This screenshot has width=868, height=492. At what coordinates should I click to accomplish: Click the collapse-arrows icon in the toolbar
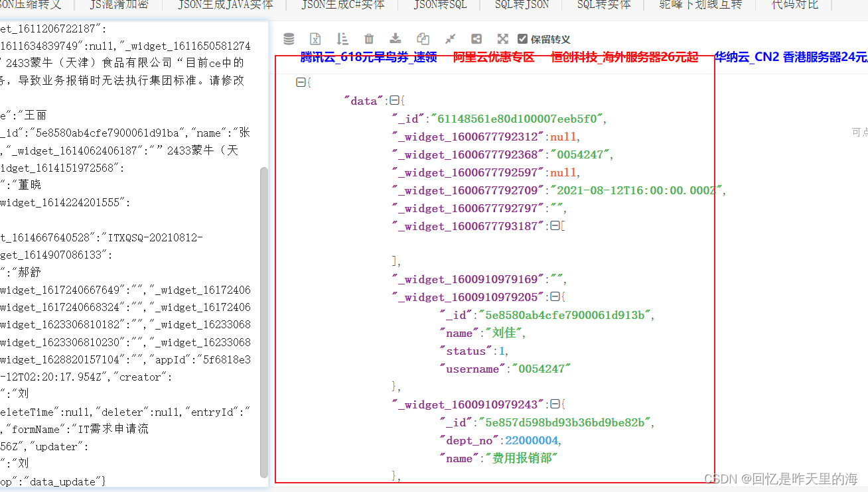pyautogui.click(x=449, y=38)
